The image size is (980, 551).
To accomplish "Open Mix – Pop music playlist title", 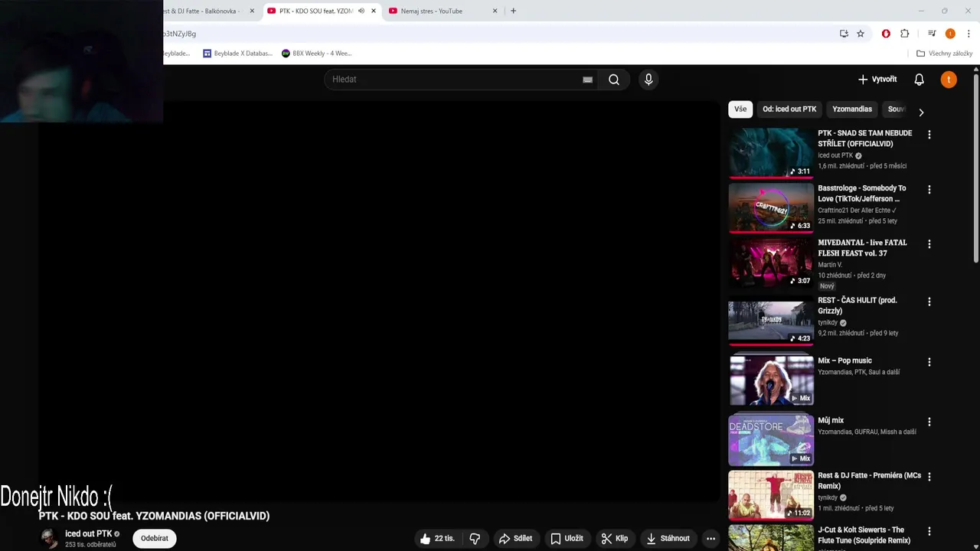I will 844,360.
